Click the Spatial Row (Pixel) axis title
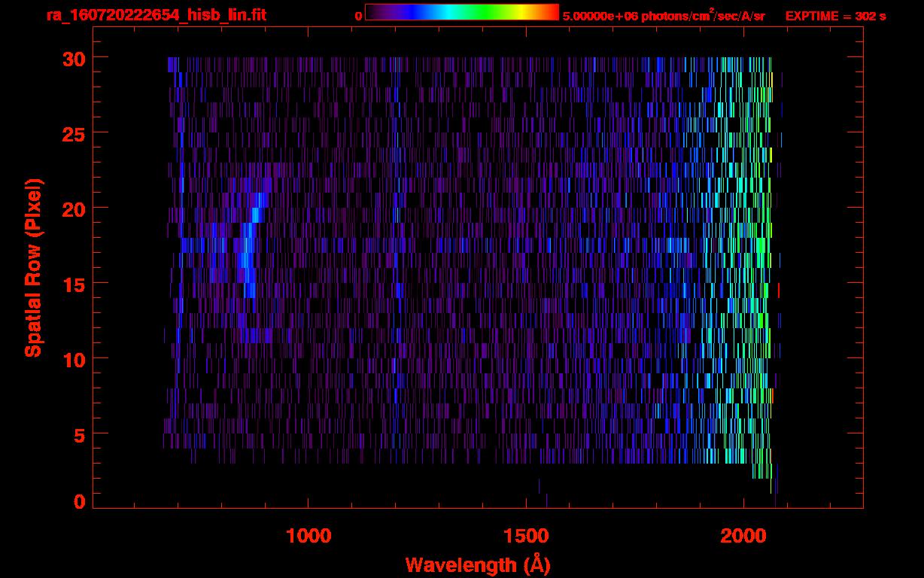924x578 pixels. coord(33,267)
